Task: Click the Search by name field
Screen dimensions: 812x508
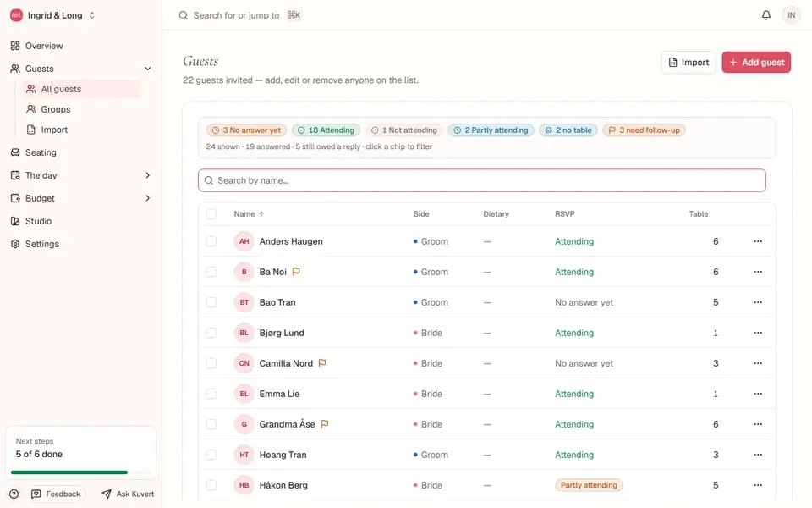Action: (481, 180)
